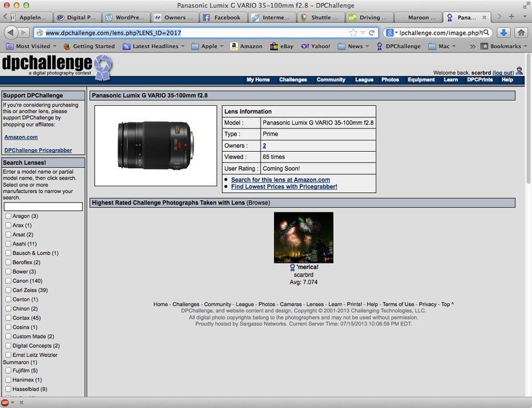The width and height of the screenshot is (532, 408).
Task: Click the log out link
Action: 503,73
